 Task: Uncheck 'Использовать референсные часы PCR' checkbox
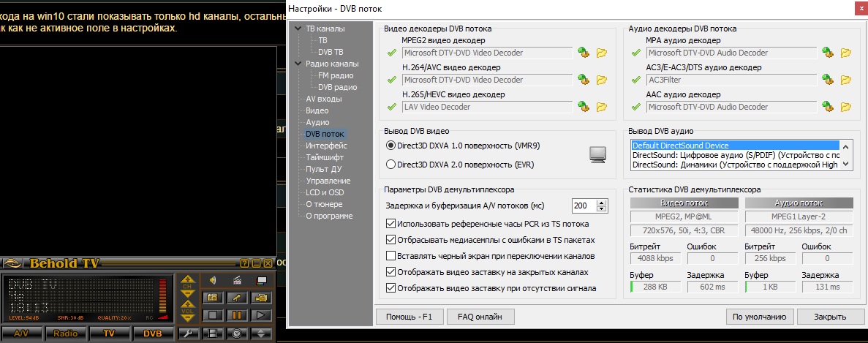pos(391,224)
